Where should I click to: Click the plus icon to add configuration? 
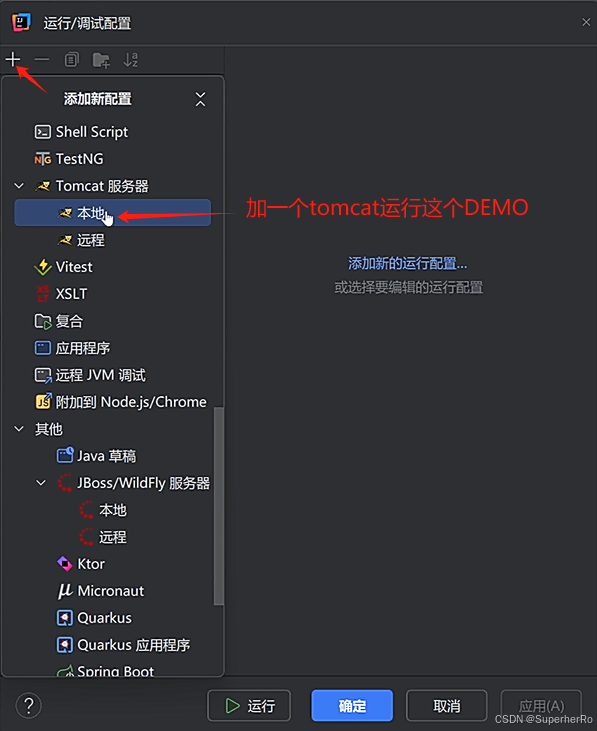tap(13, 60)
